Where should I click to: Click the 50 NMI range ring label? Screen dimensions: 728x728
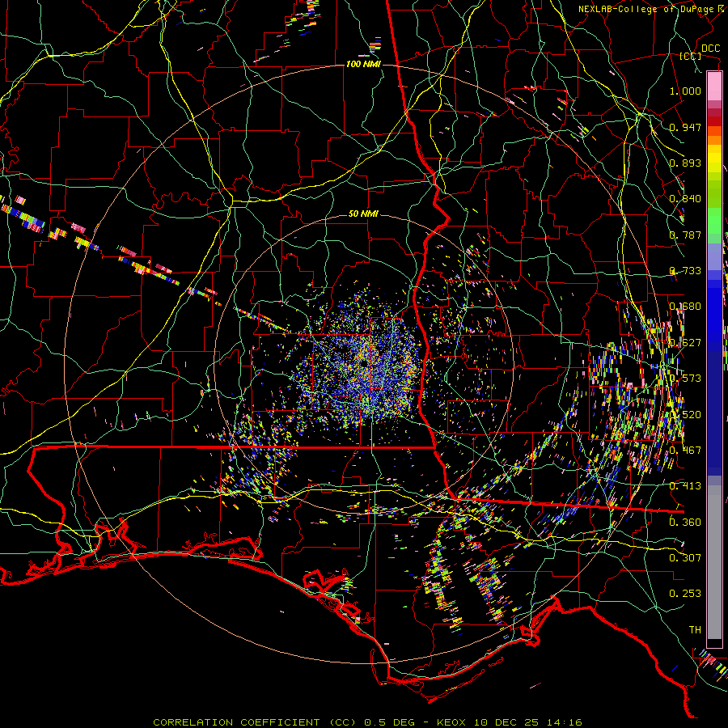pyautogui.click(x=363, y=214)
